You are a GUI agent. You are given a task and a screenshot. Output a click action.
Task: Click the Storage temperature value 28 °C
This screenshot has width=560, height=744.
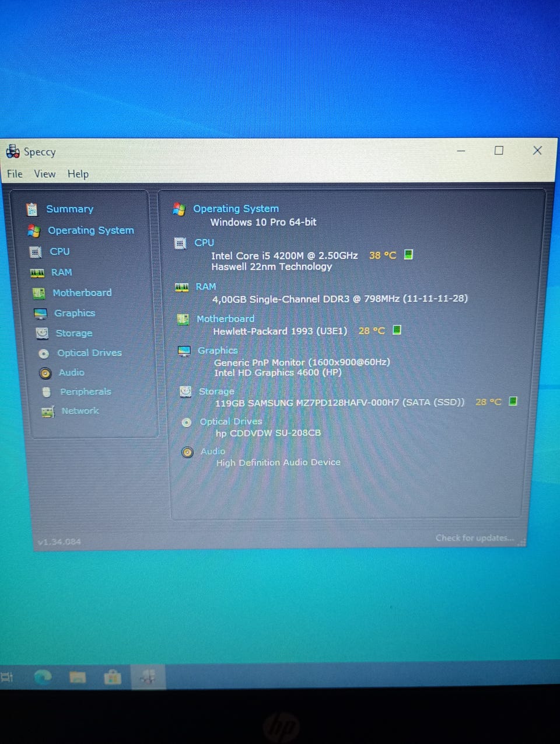(x=489, y=402)
